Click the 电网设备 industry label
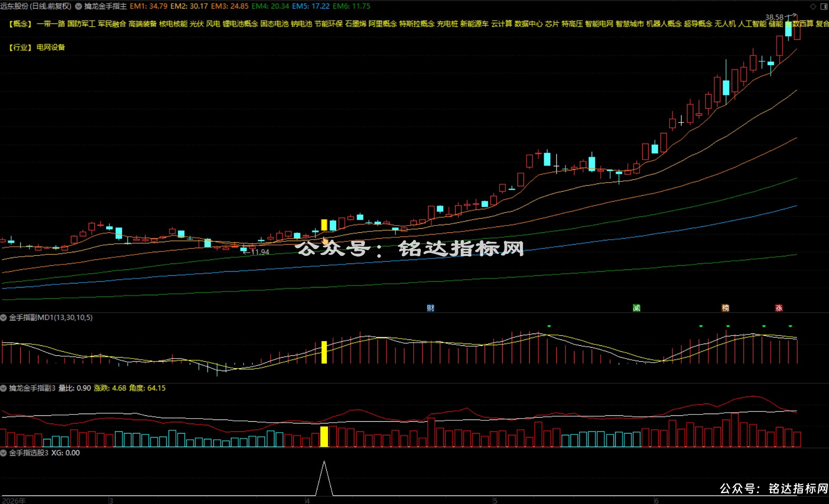This screenshot has width=829, height=504. pyautogui.click(x=51, y=47)
